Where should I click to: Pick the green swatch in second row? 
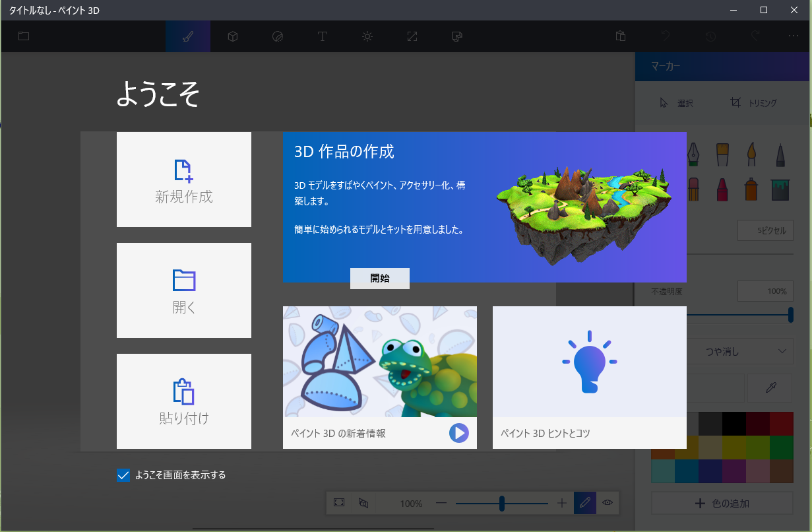(x=782, y=447)
